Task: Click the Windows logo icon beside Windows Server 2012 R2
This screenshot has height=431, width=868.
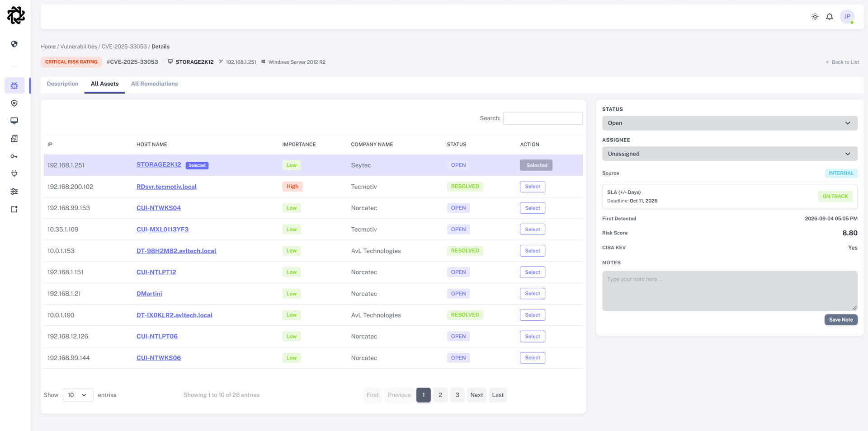Action: tap(263, 61)
